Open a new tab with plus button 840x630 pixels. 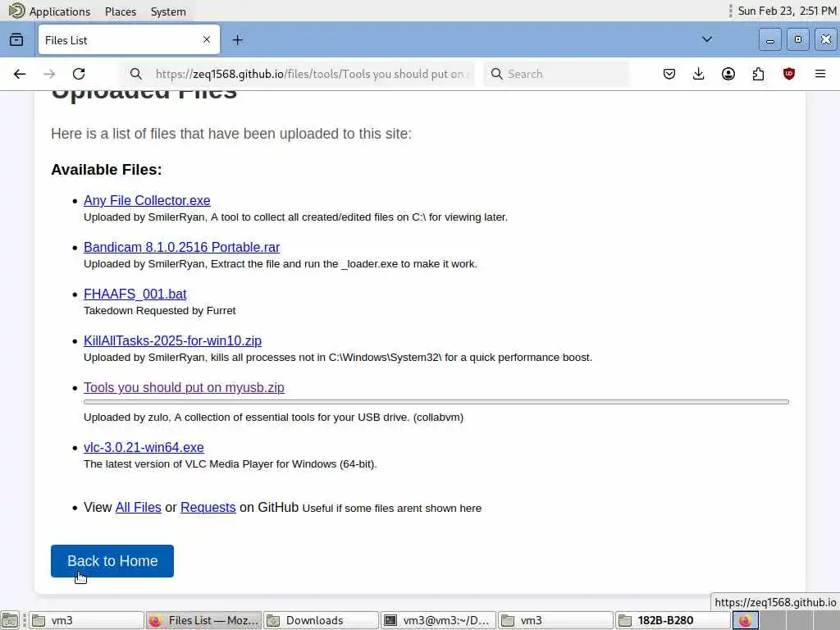pos(237,39)
